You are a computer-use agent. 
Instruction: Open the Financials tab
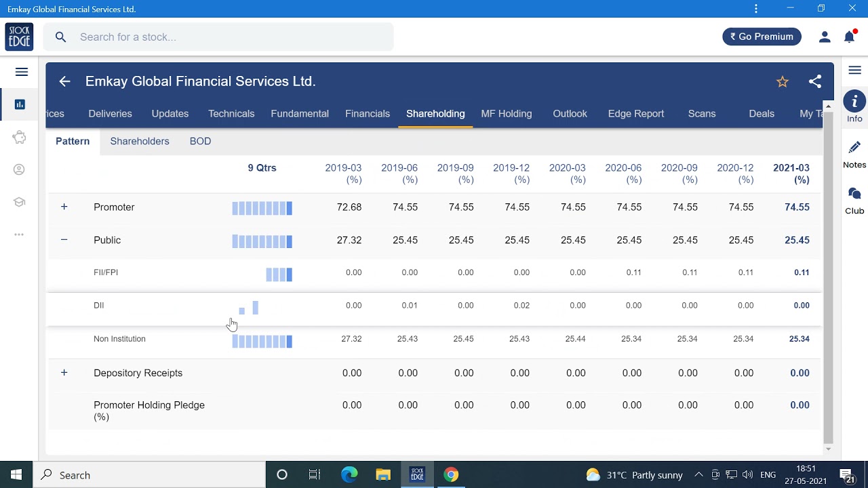click(x=368, y=114)
